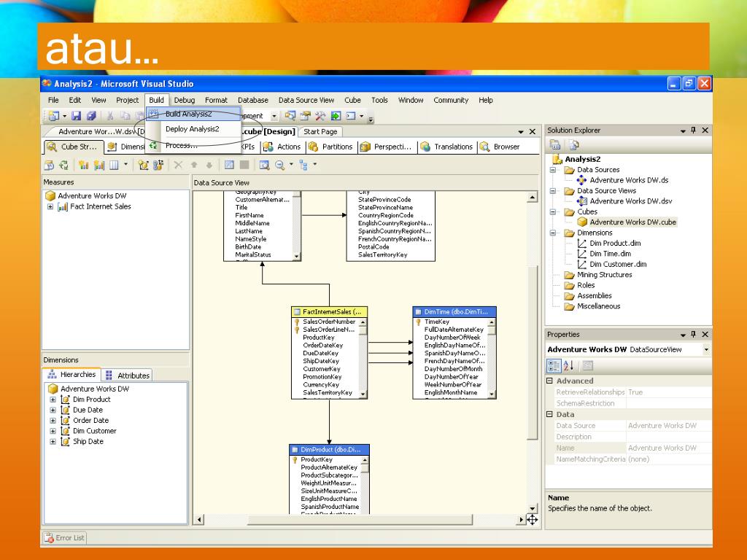Open the File menu
The height and width of the screenshot is (560, 747).
(53, 100)
